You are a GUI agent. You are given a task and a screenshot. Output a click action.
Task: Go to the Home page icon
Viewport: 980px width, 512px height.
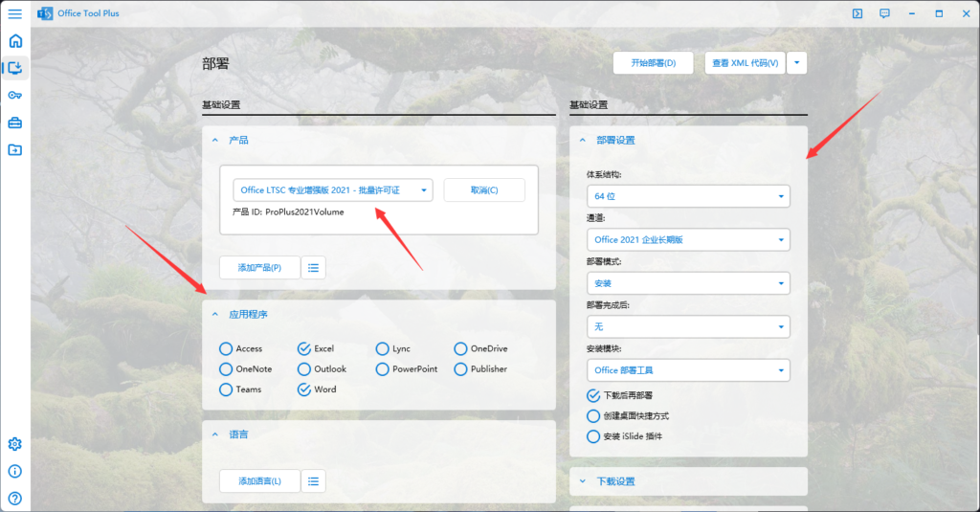click(x=15, y=41)
